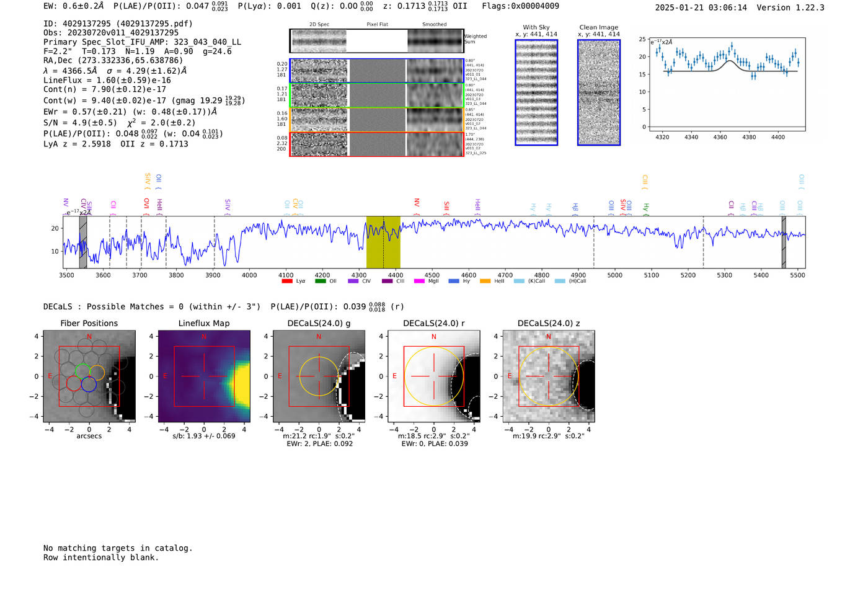Click the P(Lyα): 0.001 header value
Viewport: 868px width, 591px height.
270,6
